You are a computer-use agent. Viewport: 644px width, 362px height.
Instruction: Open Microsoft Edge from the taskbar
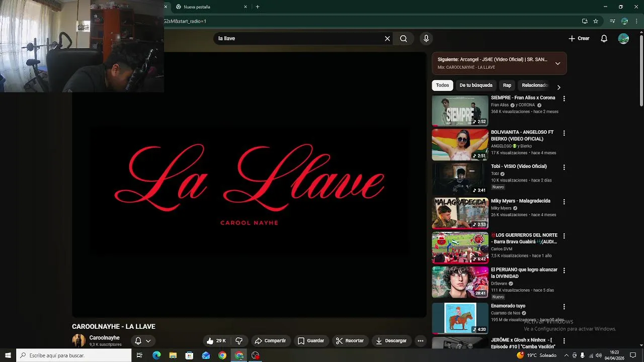point(156,355)
